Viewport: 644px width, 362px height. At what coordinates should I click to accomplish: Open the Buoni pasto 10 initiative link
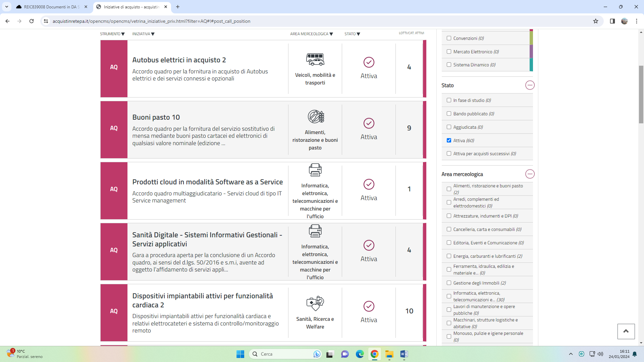pyautogui.click(x=156, y=117)
